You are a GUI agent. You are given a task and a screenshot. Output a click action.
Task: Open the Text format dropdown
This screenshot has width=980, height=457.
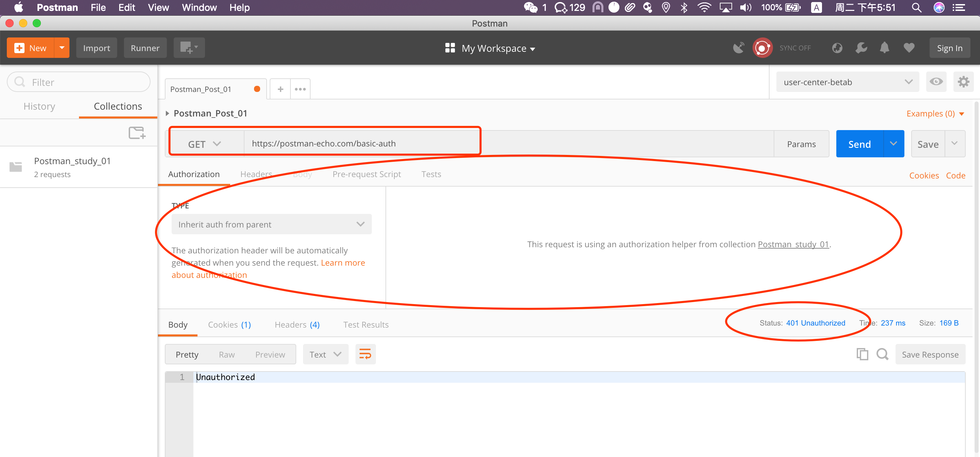325,354
